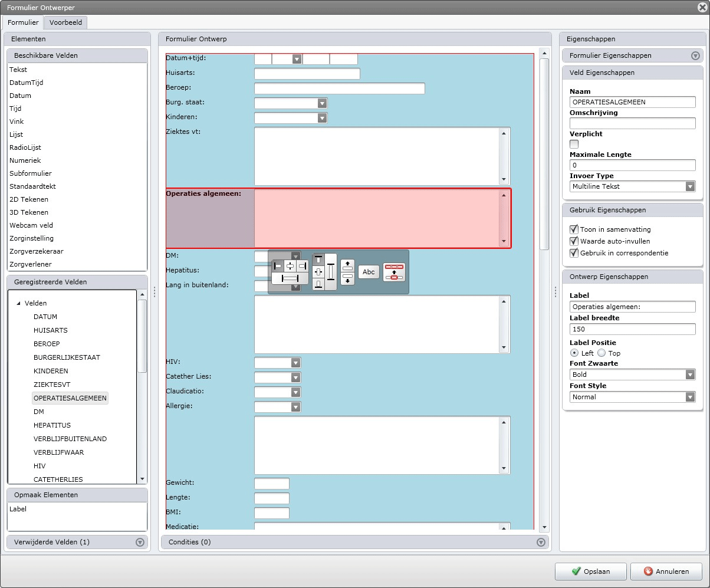Toggle the Verplicht checkbox
This screenshot has width=710, height=588.
pyautogui.click(x=574, y=144)
